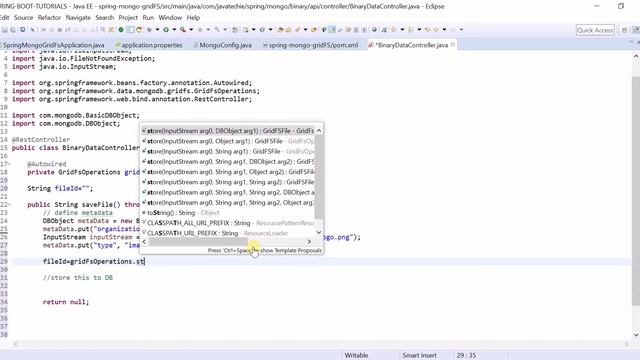The height and width of the screenshot is (360, 640).
Task: Click the editor scroll-up arrow
Action: click(x=636, y=57)
